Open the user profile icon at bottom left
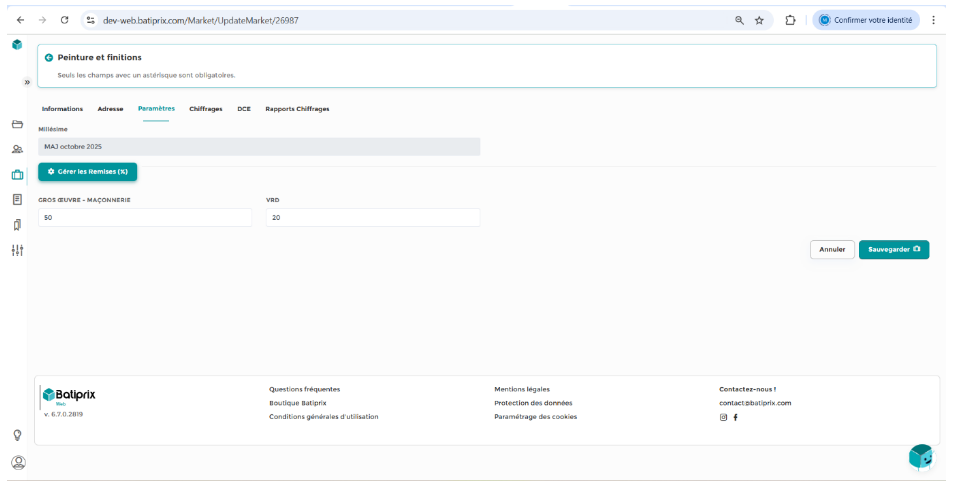957x486 pixels. pyautogui.click(x=17, y=462)
